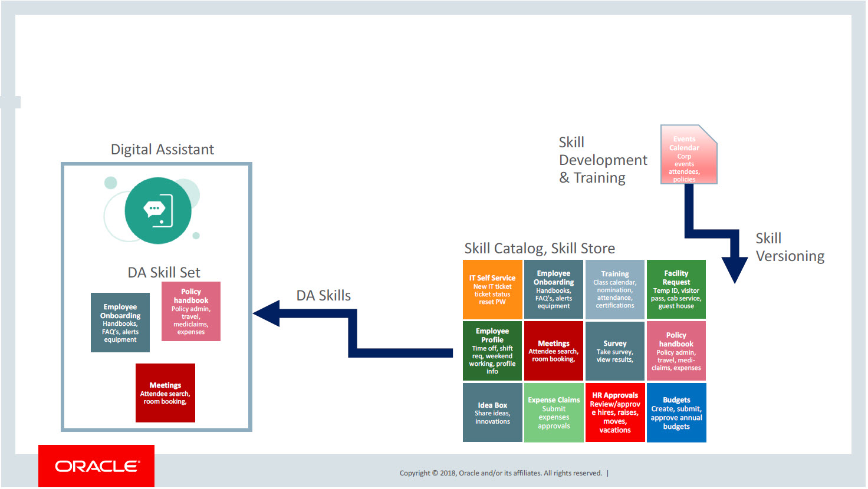868x489 pixels.
Task: Select the Survey skill tile
Action: 615,351
